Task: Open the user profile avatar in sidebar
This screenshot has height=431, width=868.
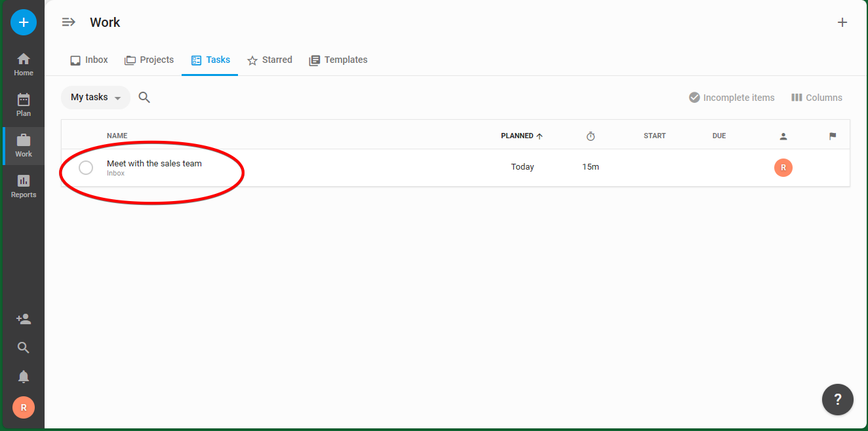Action: tap(24, 407)
